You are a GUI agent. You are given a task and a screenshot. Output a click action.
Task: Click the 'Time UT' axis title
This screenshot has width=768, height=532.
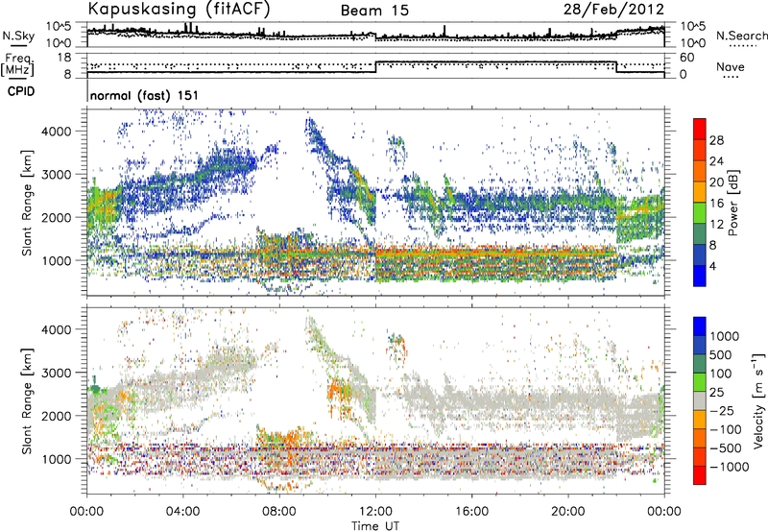[375, 526]
